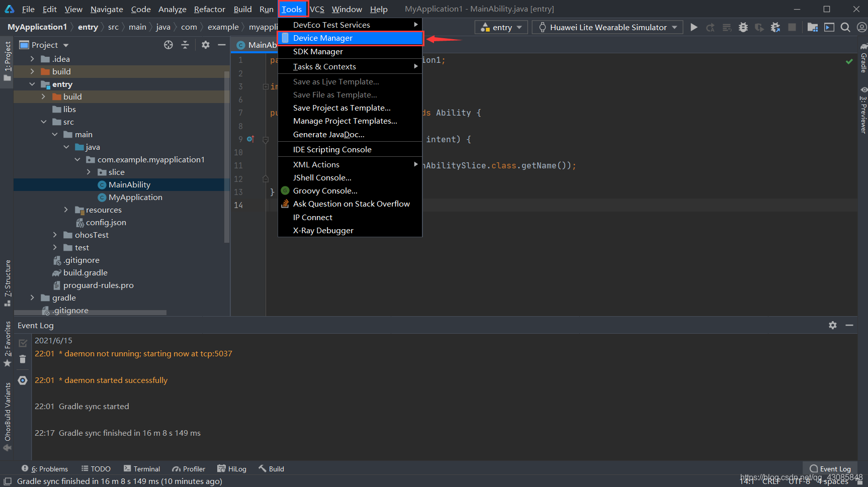Expand the .idea folder in tree
This screenshot has width=868, height=487.
click(x=32, y=59)
